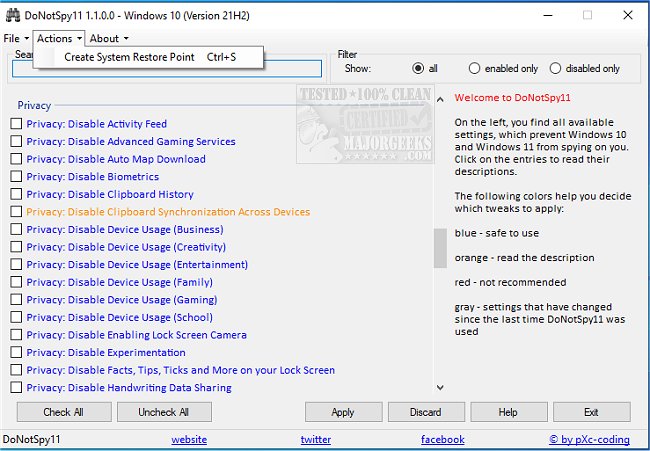Open the website link
This screenshot has height=451, width=650.
pos(189,439)
